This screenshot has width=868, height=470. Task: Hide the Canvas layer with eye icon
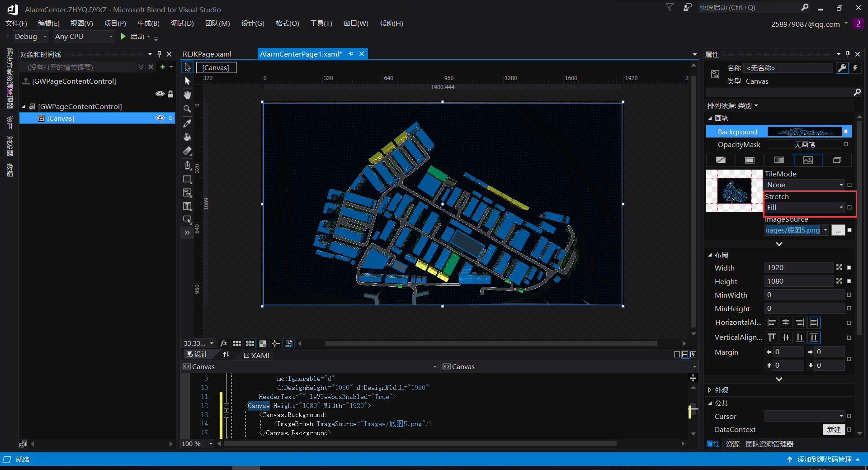(160, 118)
